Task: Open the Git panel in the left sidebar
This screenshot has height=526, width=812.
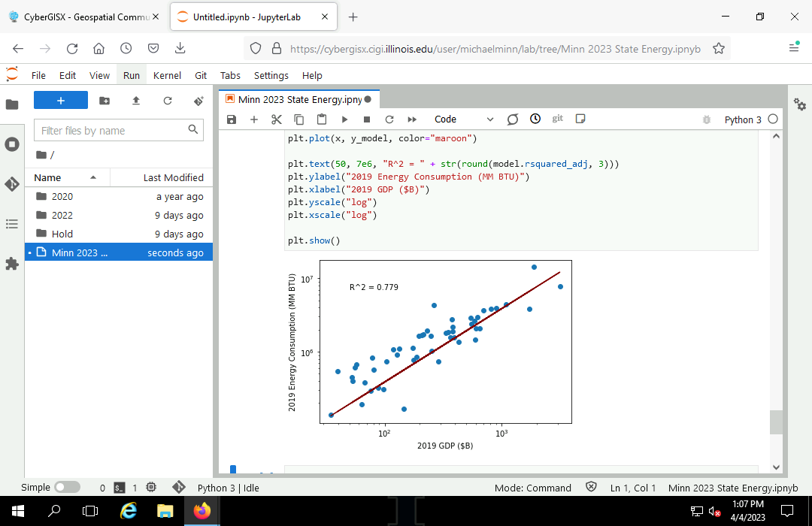Action: click(12, 184)
